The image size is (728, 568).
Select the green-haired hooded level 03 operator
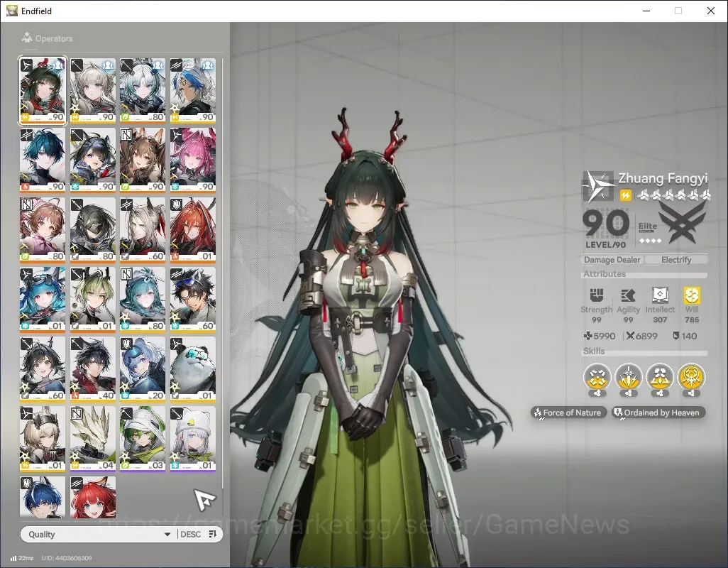tap(143, 439)
